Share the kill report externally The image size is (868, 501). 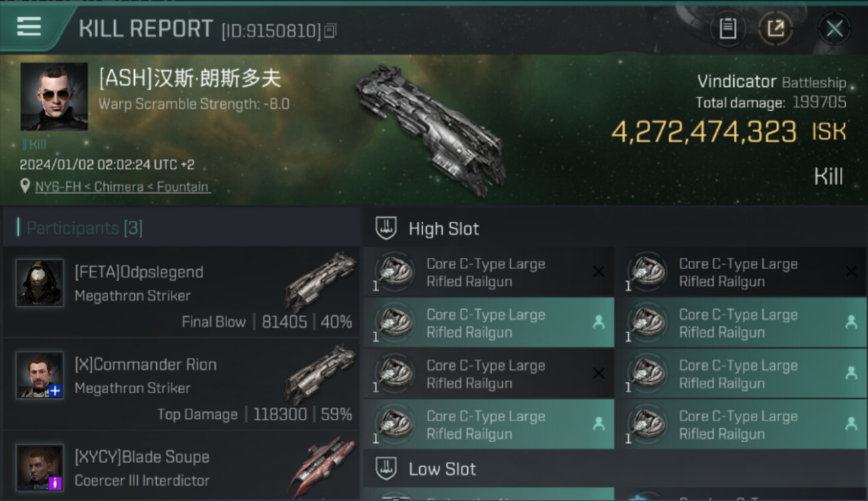775,29
